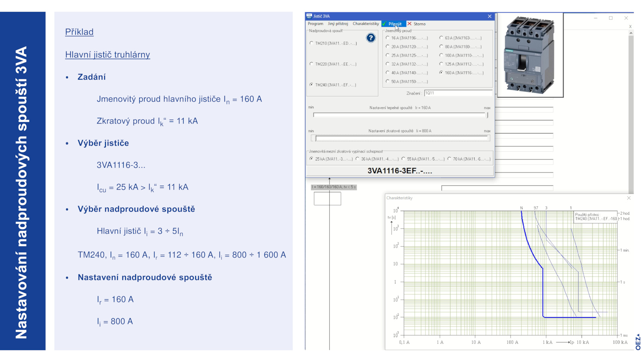Click the Nastavení zkratové spouště Ii = 800 A label
This screenshot has height=362, width=644.
coord(400,131)
